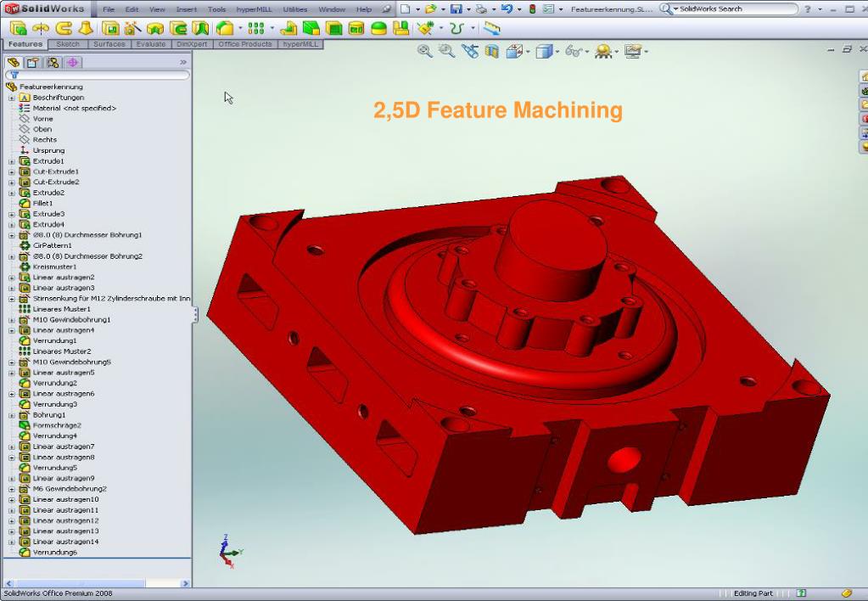
Task: Click the Zoom to Area icon
Action: click(x=446, y=52)
